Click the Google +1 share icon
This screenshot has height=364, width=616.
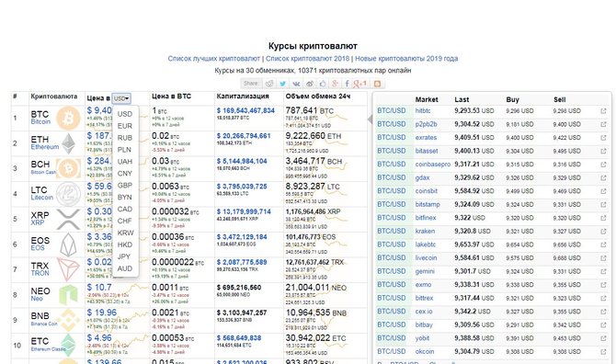point(359,84)
